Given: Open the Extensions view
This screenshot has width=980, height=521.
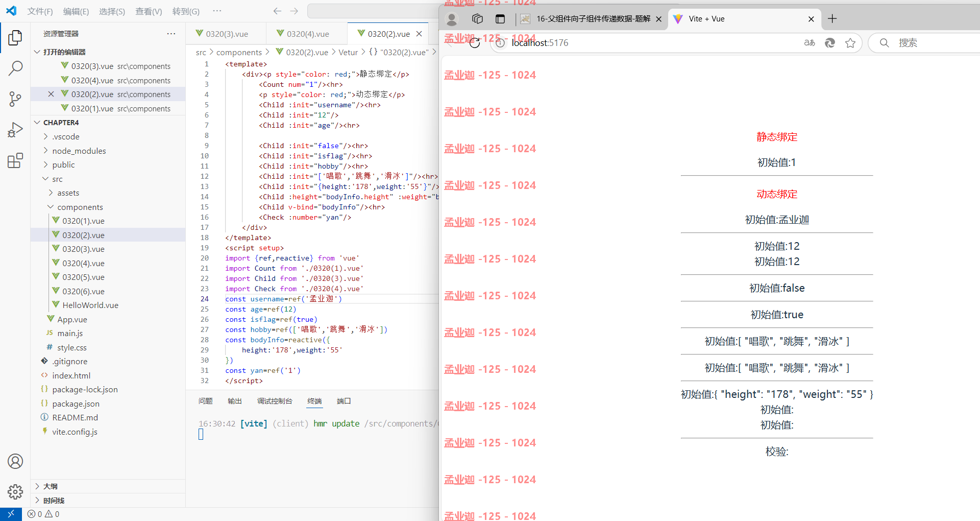Looking at the screenshot, I should pyautogui.click(x=15, y=160).
